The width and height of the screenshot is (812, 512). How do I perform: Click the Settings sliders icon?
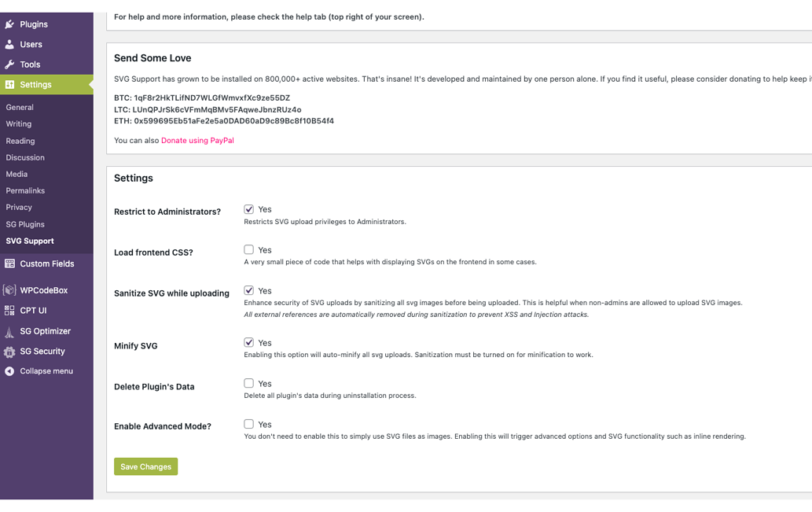(9, 84)
